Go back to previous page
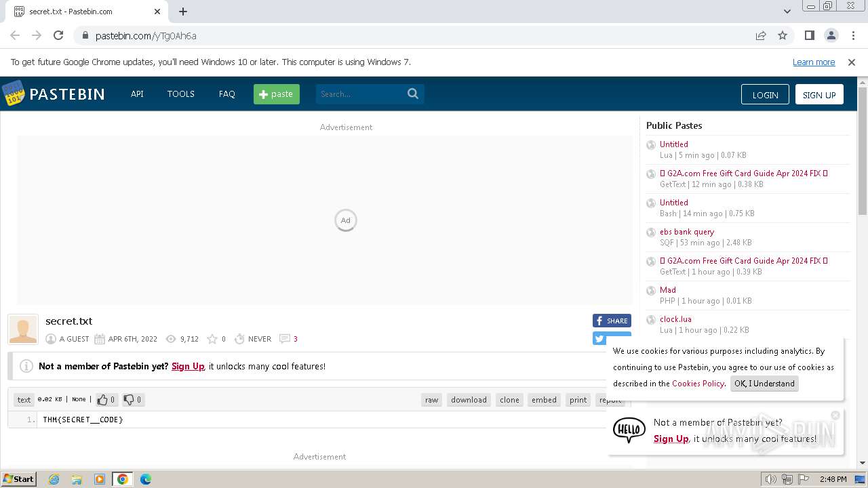This screenshot has width=868, height=488. pos(15,36)
